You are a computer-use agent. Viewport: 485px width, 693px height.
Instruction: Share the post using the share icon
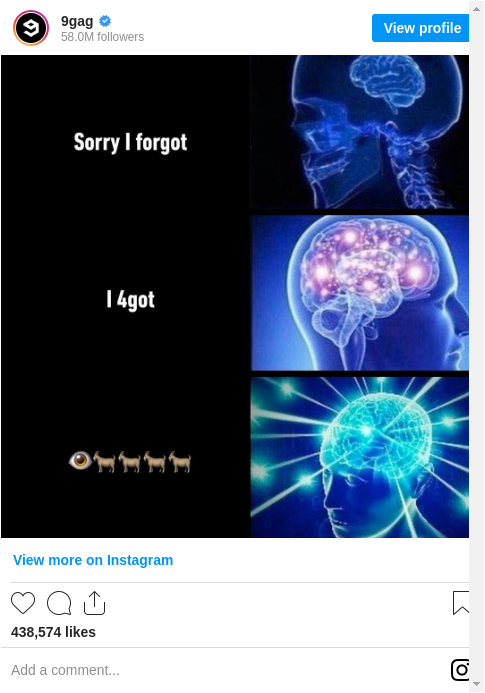coord(94,603)
